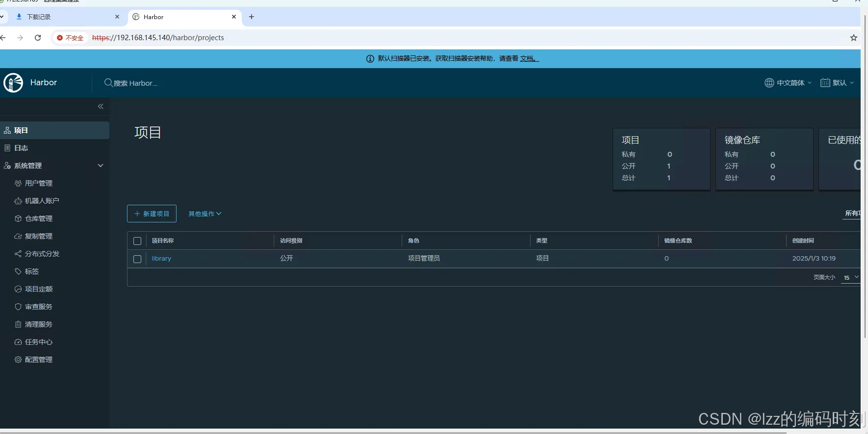Click the 不安全 not-secure warning badge
Viewport: 868px width, 434px height.
click(x=70, y=38)
